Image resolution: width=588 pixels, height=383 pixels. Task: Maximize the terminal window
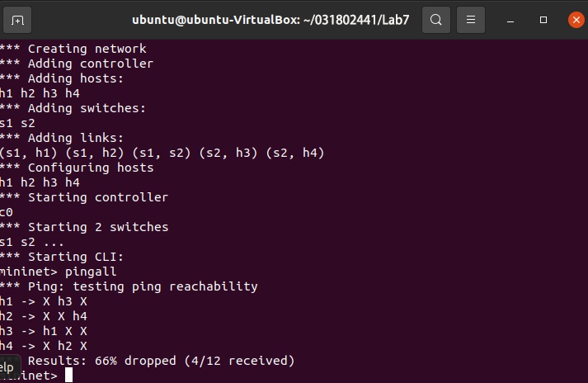point(543,18)
